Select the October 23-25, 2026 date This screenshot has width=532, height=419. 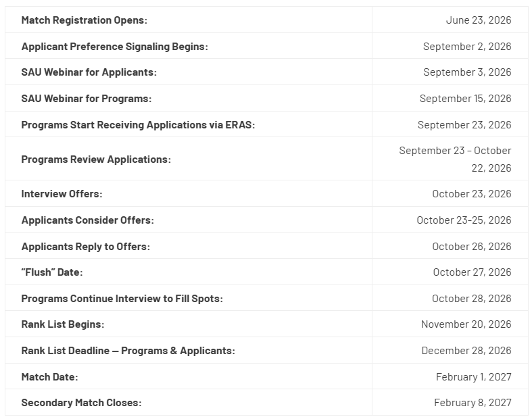tap(464, 220)
